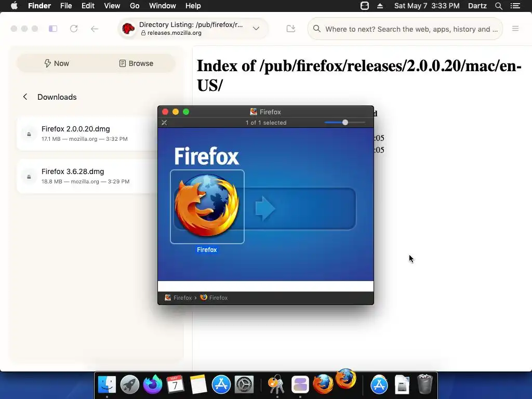The height and width of the screenshot is (399, 532).
Task: Click the Firefox label under the app icon
Action: (x=207, y=250)
